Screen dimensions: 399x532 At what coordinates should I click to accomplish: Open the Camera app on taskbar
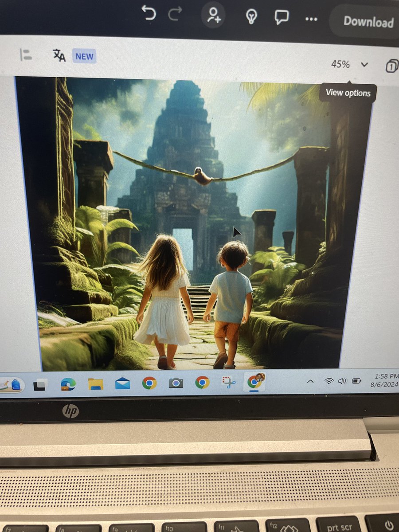click(176, 382)
